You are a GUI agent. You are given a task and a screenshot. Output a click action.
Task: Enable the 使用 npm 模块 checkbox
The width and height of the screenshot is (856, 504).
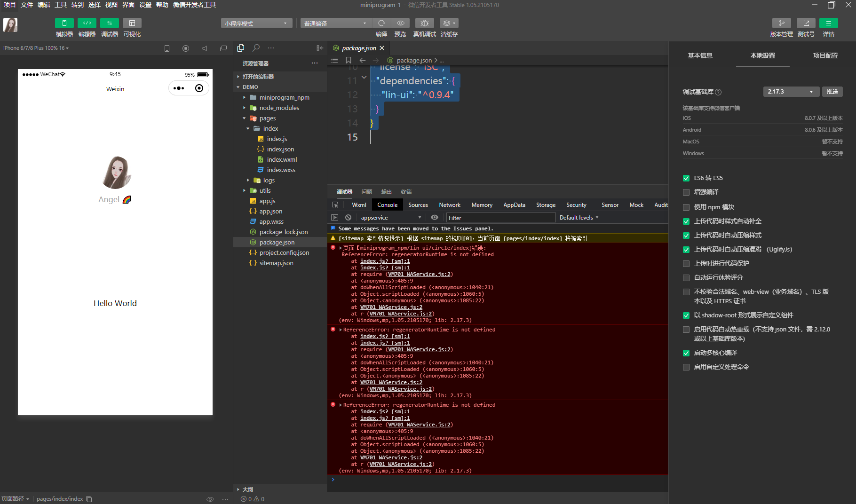coord(686,207)
